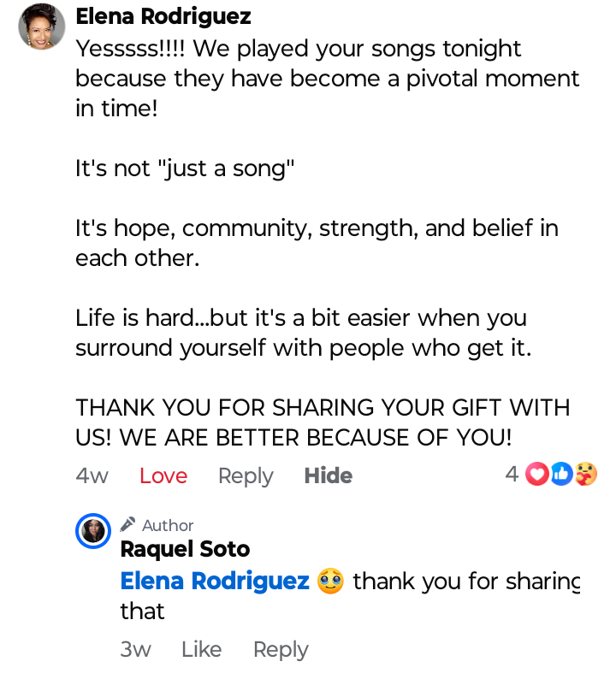The height and width of the screenshot is (679, 616).
Task: Click the blue Elena Rodriguez mention
Action: 215,581
